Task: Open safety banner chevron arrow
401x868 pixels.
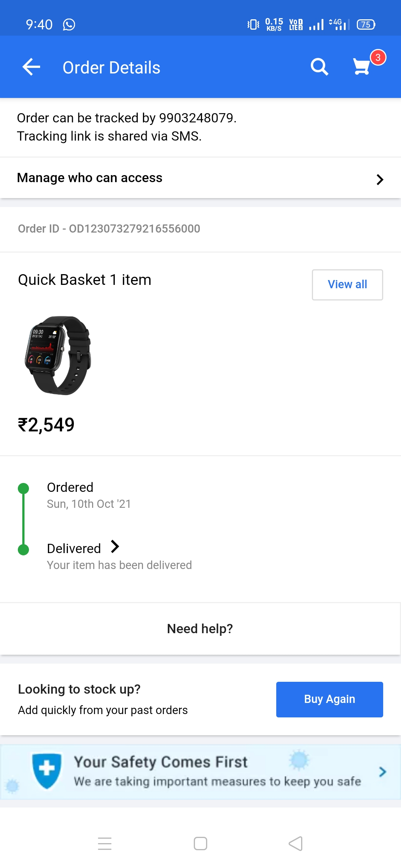Action: [382, 772]
